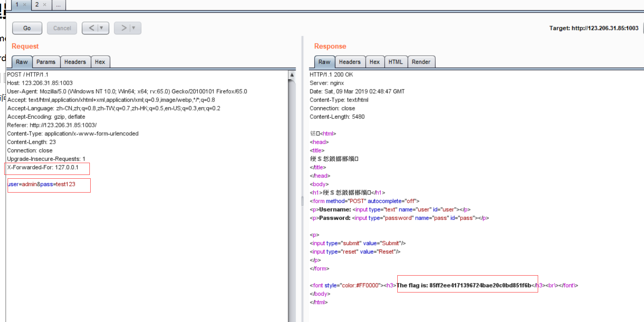Open a new tab with the ... tab

[58, 5]
